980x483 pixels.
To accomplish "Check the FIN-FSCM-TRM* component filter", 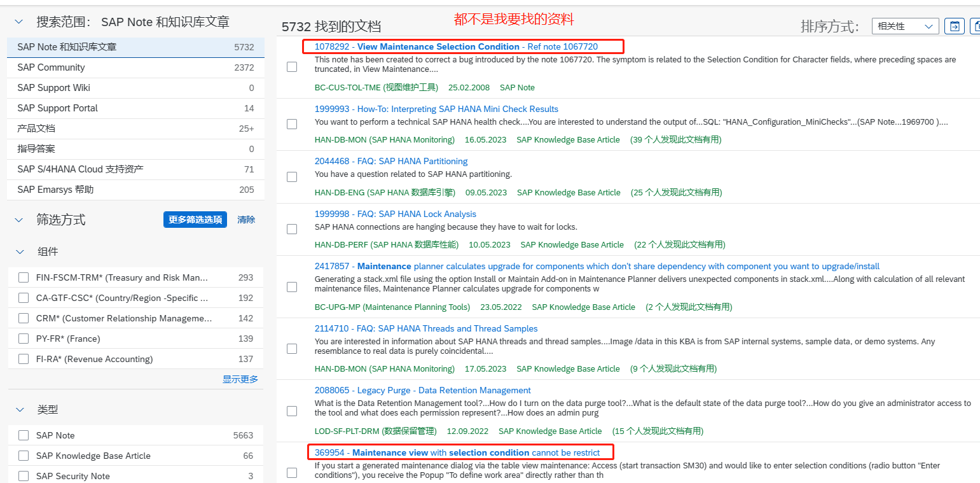I will coord(24,277).
